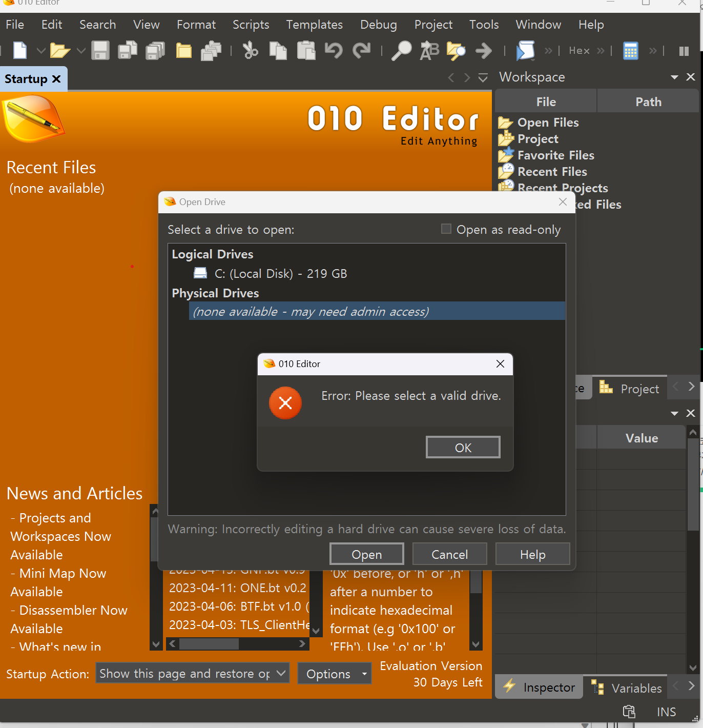Expand the Open File dropdown arrow
The height and width of the screenshot is (728, 703).
(81, 51)
